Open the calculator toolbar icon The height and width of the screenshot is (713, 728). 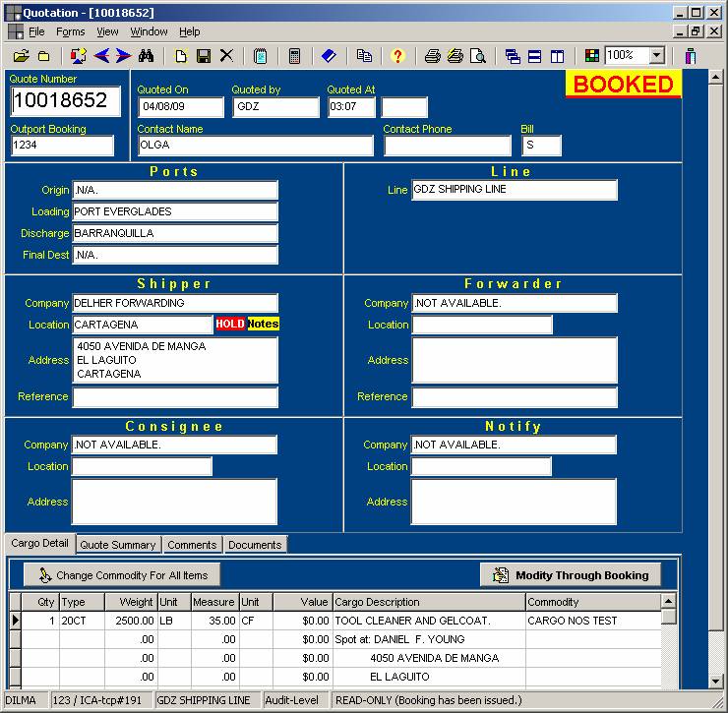pos(294,56)
